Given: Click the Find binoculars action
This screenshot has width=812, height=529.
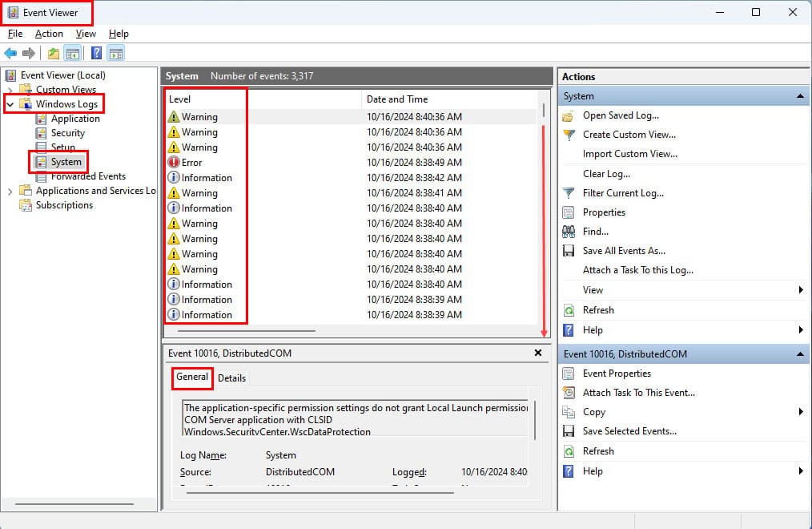Looking at the screenshot, I should pos(595,232).
